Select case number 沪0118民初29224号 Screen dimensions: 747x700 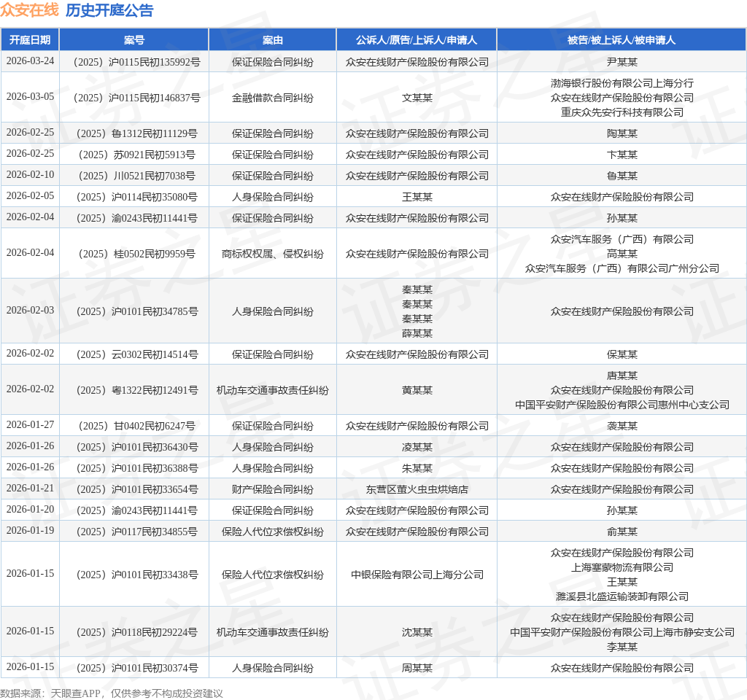tap(136, 632)
